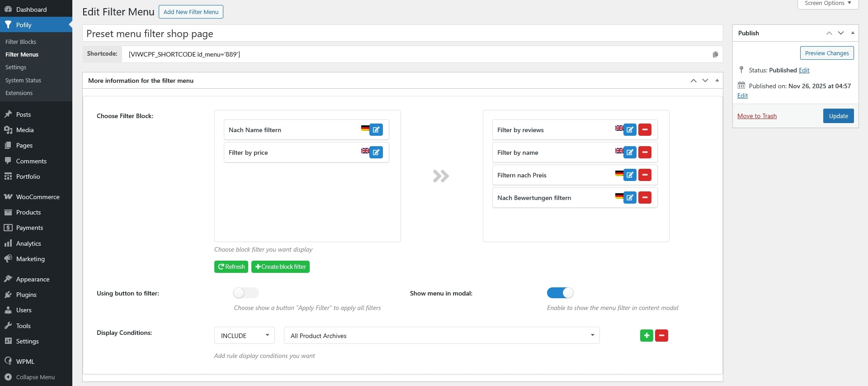Enable the 'Using button to filter' toggle
The height and width of the screenshot is (386, 868).
pyautogui.click(x=246, y=293)
